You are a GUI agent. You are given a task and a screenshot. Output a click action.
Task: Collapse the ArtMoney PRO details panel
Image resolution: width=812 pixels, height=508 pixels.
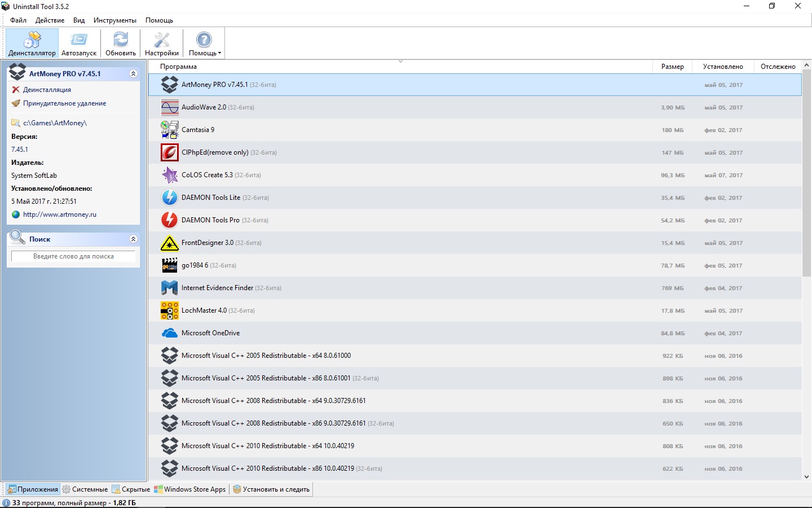click(x=133, y=74)
